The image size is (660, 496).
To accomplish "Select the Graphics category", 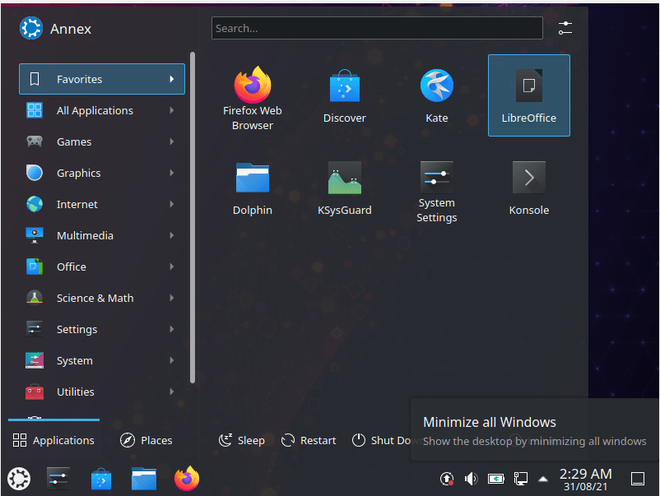I will (x=102, y=173).
